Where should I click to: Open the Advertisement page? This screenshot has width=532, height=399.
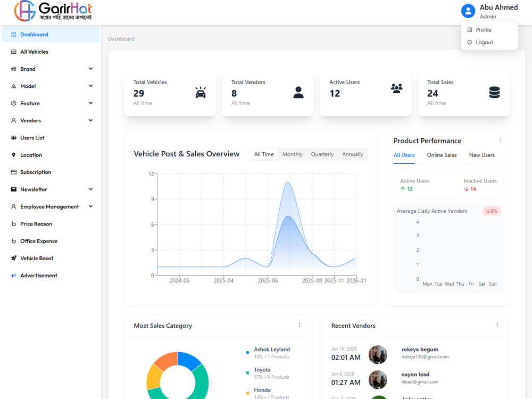point(51,276)
